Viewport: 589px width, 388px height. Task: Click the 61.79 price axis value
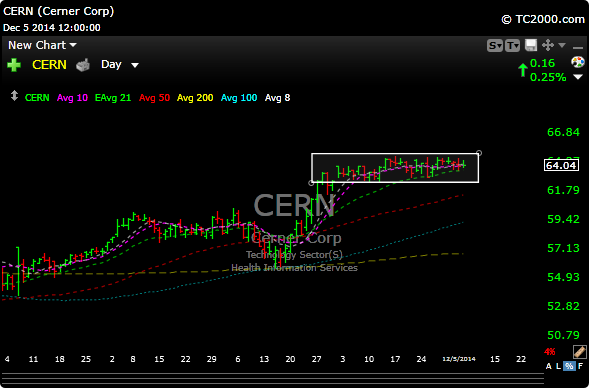pyautogui.click(x=563, y=190)
